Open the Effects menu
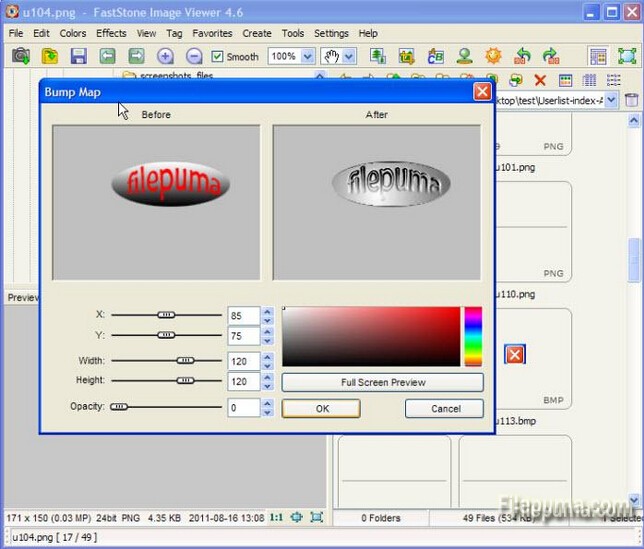644x549 pixels. [x=111, y=33]
